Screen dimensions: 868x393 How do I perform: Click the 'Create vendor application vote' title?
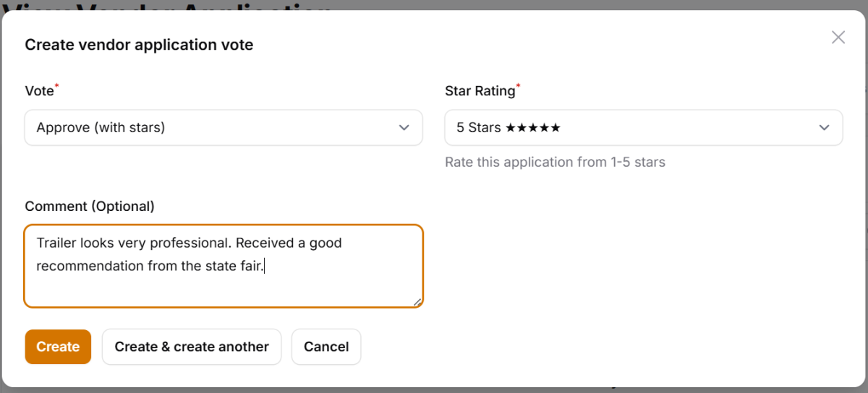[x=139, y=45]
